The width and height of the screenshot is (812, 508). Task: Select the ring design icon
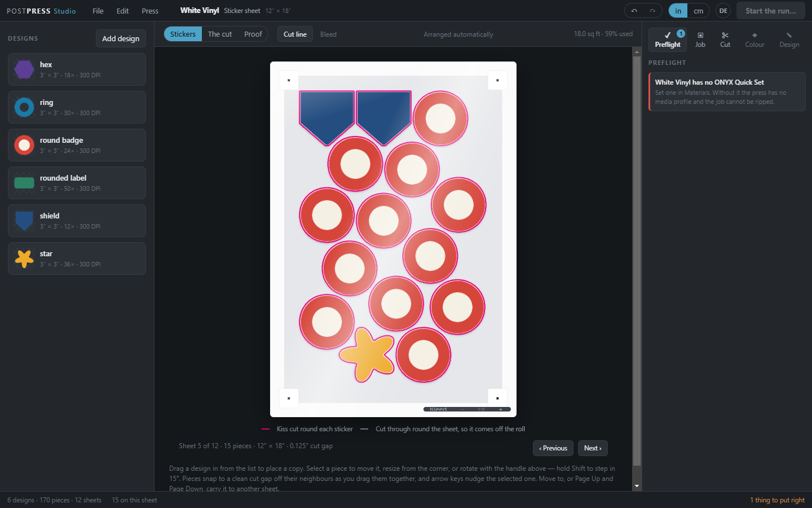click(x=24, y=107)
